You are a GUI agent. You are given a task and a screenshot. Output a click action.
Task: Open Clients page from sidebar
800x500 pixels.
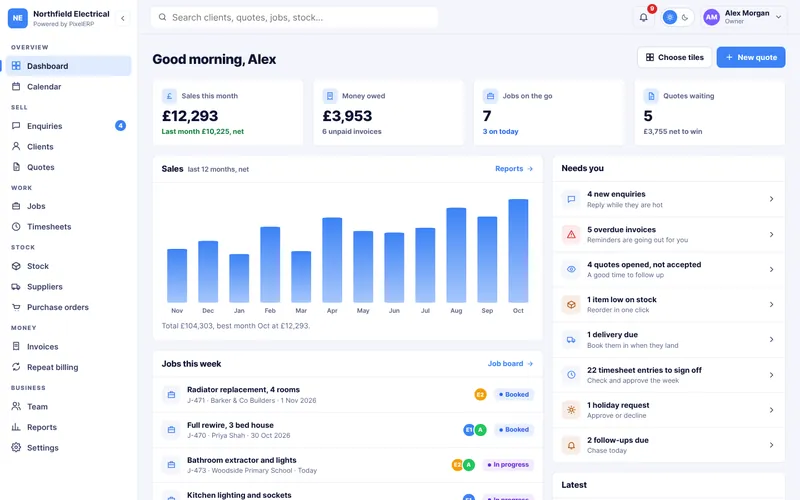pos(69,146)
